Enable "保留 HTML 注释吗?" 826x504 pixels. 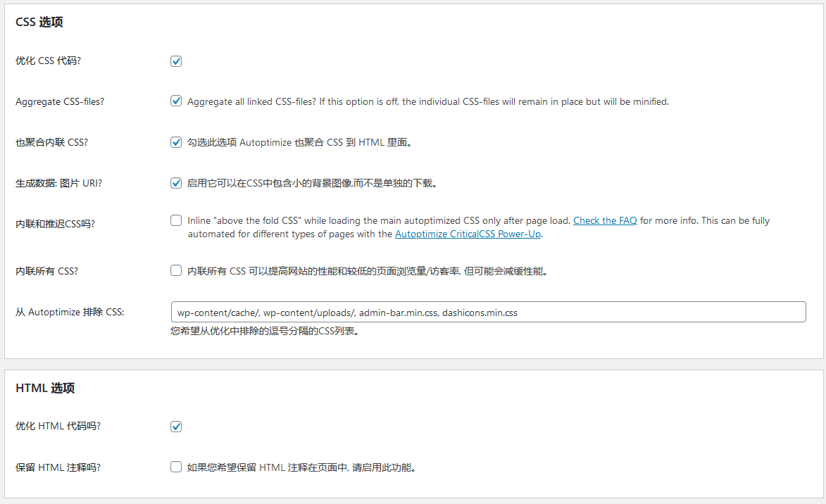pos(176,467)
